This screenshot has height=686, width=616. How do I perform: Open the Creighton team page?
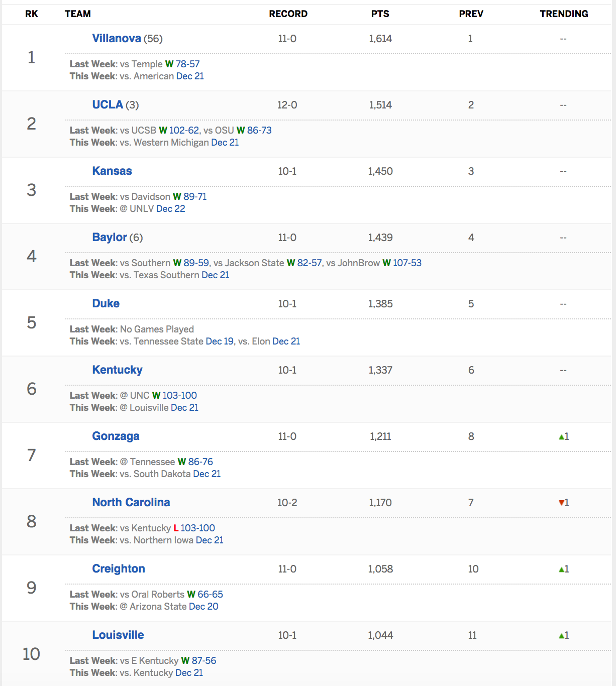tap(119, 569)
